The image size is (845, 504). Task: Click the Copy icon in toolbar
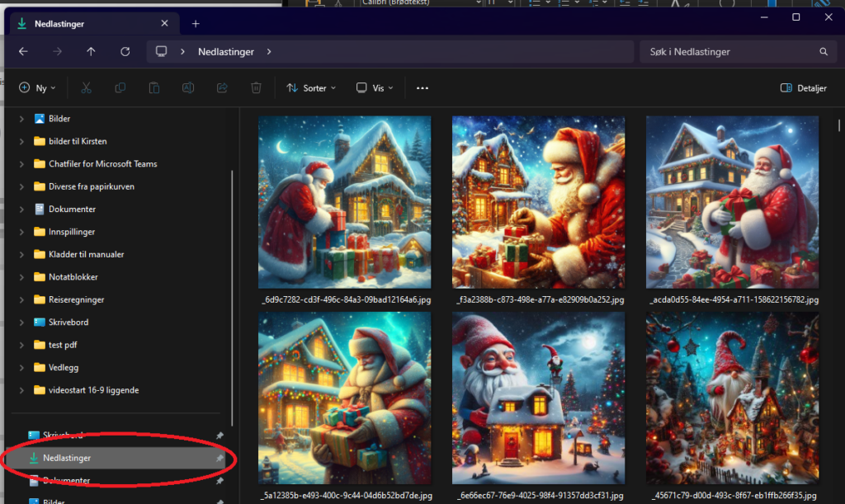coord(120,88)
